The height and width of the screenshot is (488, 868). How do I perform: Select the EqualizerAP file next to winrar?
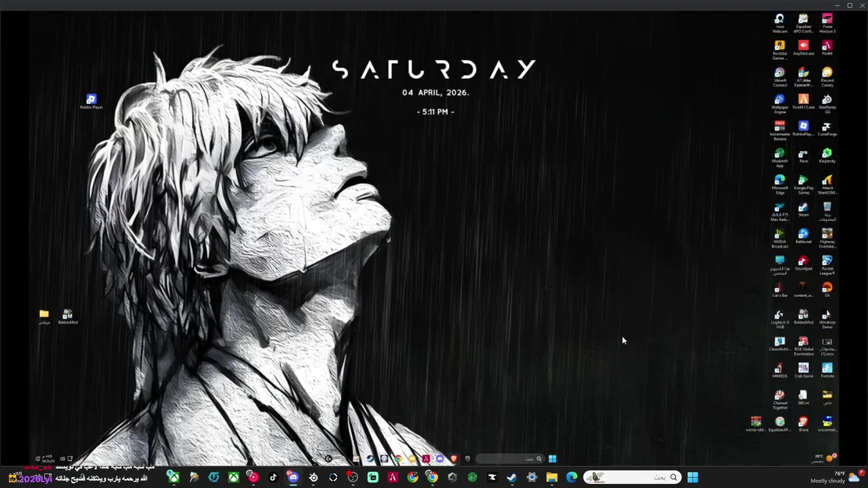click(x=780, y=424)
